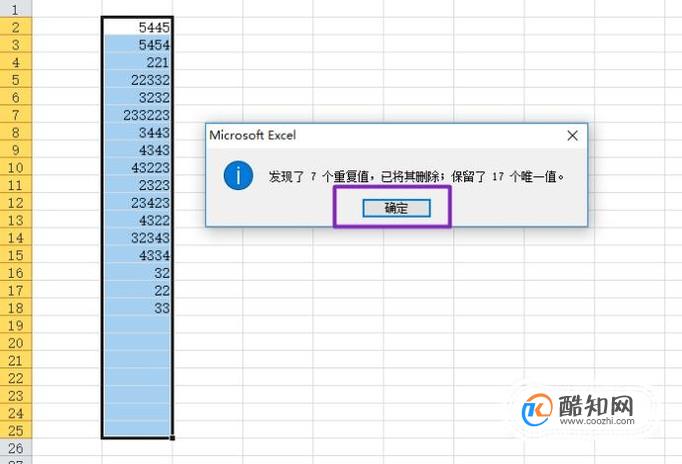Select row header 5

[x=16, y=80]
